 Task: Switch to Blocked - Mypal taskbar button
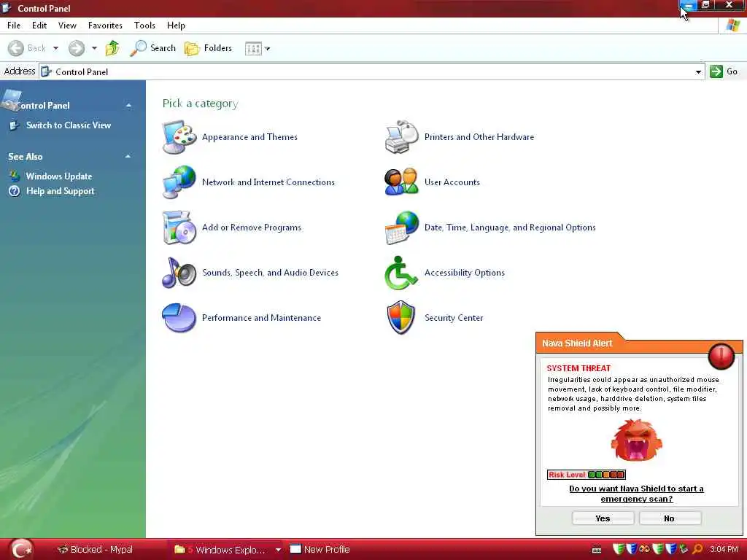(96, 550)
